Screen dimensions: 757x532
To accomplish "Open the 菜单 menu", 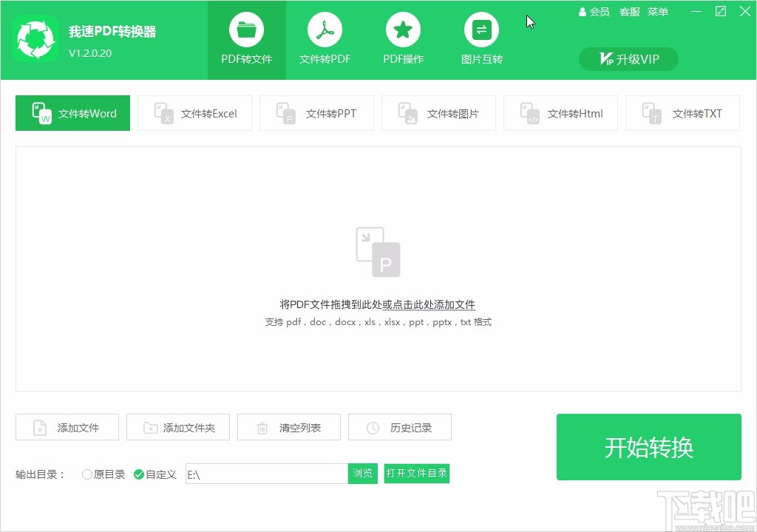I will coord(657,12).
